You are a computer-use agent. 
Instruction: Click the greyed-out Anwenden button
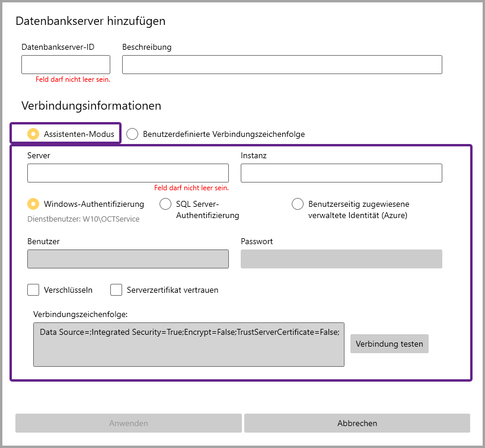pyautogui.click(x=129, y=423)
